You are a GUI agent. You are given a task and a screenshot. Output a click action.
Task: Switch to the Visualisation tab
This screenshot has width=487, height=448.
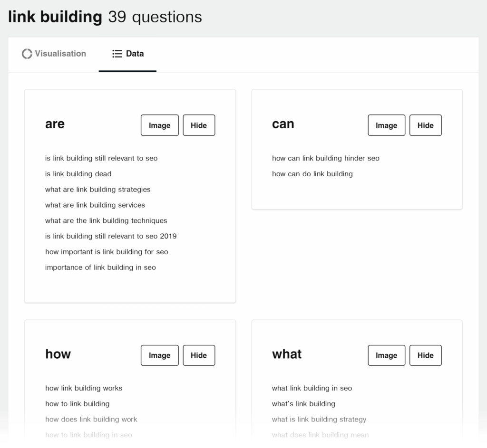pos(54,54)
